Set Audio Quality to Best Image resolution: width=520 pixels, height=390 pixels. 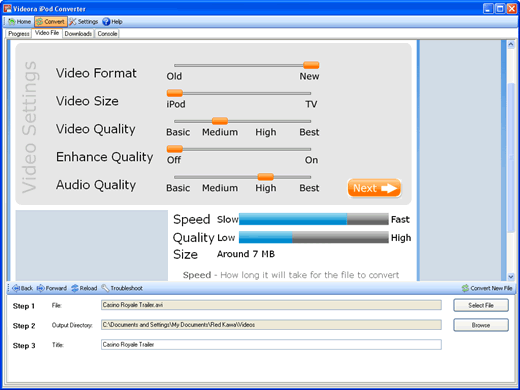point(309,188)
